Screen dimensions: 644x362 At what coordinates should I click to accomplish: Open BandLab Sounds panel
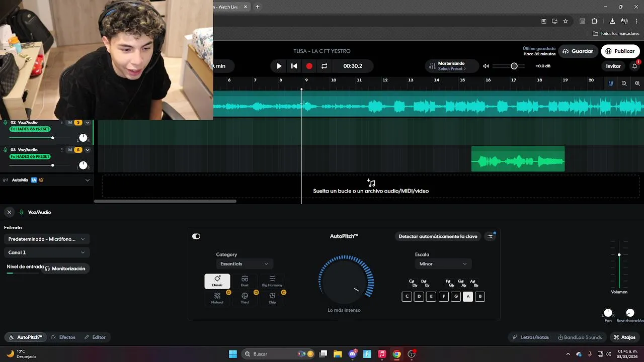(580, 337)
